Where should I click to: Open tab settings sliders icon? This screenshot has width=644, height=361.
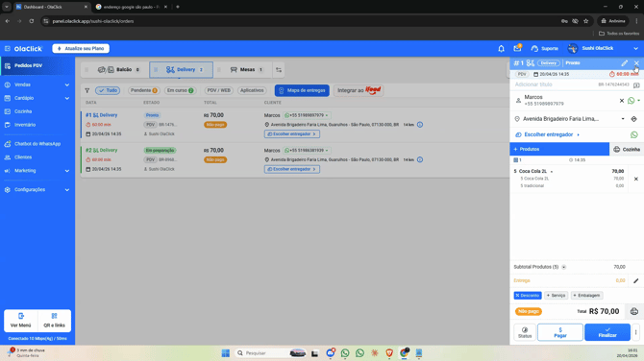click(279, 70)
